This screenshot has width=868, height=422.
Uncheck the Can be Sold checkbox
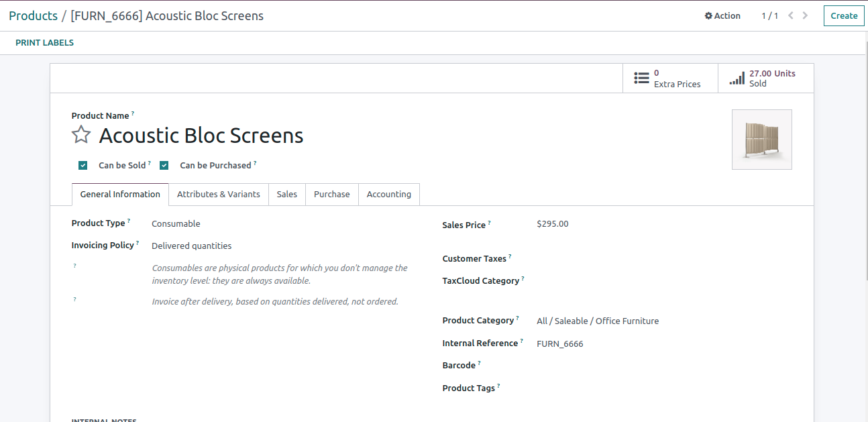pos(83,166)
